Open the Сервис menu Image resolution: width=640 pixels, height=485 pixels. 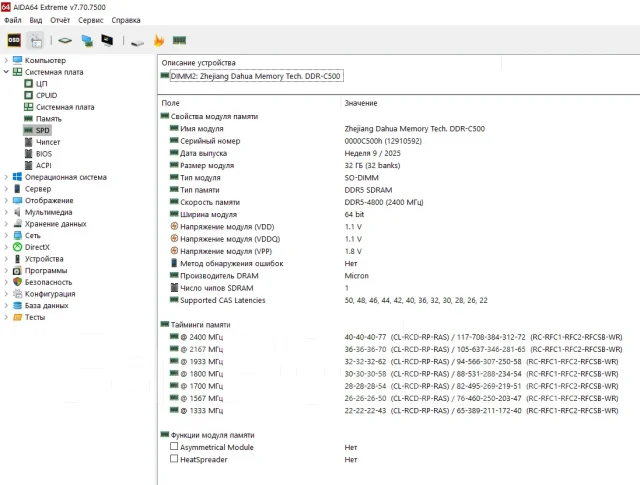91,20
